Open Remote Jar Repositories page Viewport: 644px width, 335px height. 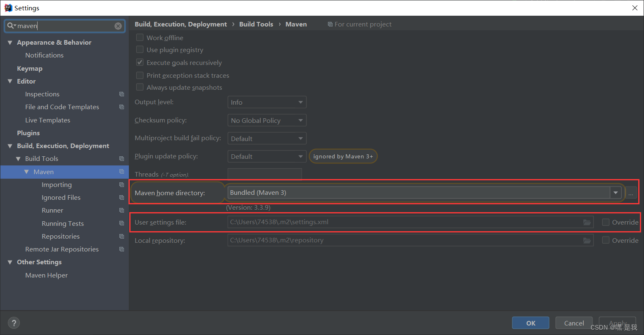[x=62, y=249]
